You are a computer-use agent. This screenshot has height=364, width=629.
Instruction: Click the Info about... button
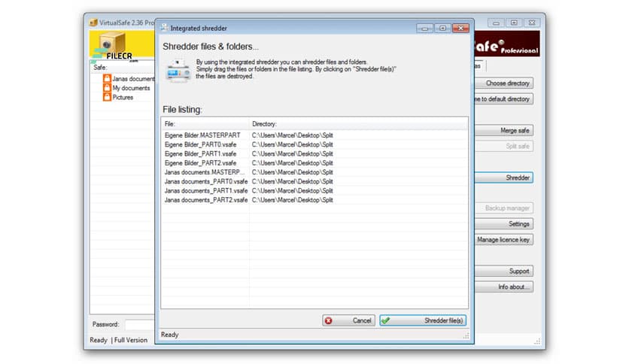pyautogui.click(x=504, y=287)
